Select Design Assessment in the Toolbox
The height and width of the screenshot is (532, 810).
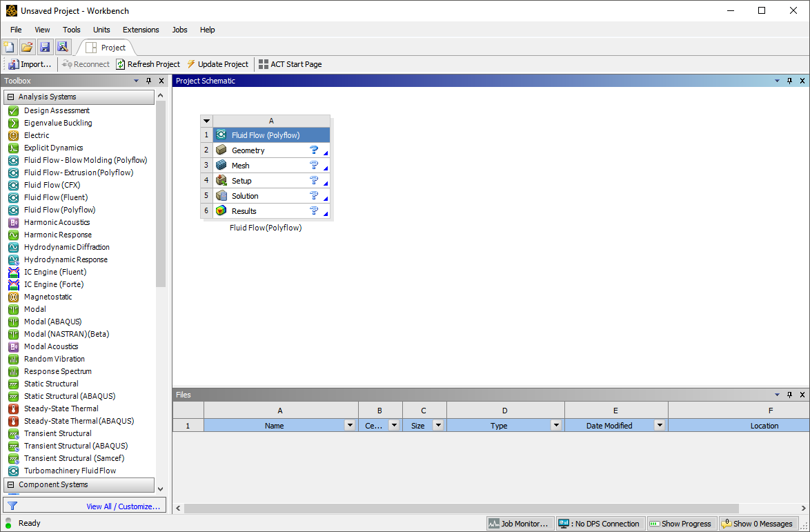point(57,110)
